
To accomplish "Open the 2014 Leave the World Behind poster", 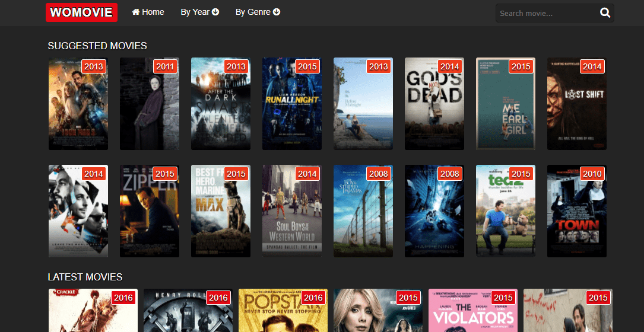I will pos(78,211).
